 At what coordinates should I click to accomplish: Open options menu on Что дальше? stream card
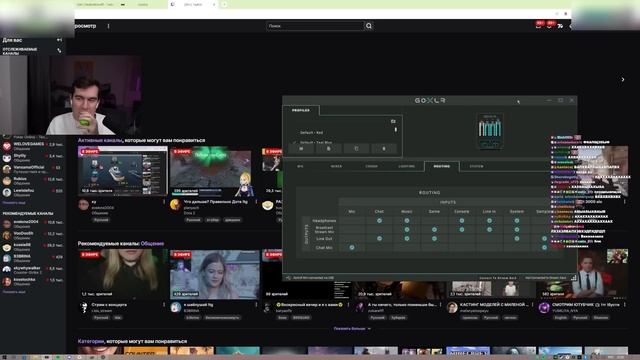pos(256,202)
